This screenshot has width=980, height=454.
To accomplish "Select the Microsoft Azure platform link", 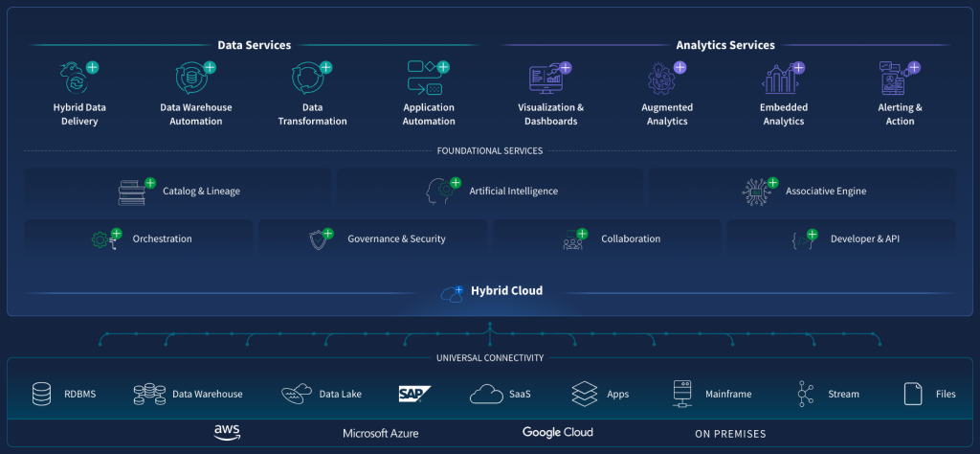I will tap(381, 434).
